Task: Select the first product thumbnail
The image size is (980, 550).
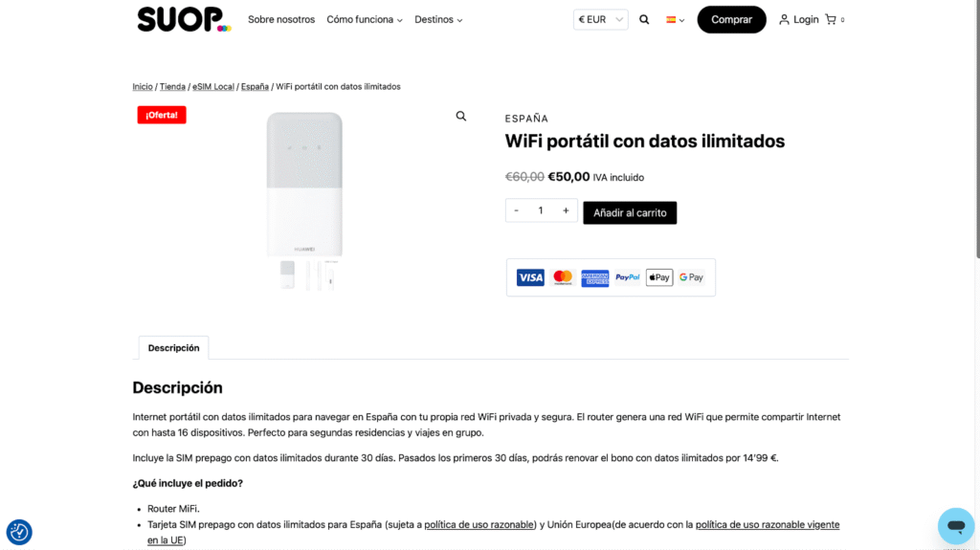Action: coord(288,275)
